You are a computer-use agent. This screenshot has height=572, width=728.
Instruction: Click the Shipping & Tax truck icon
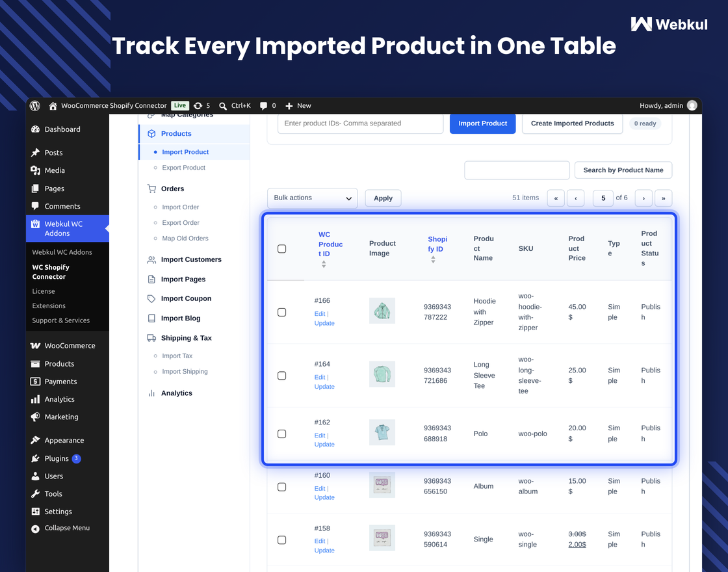coord(151,338)
